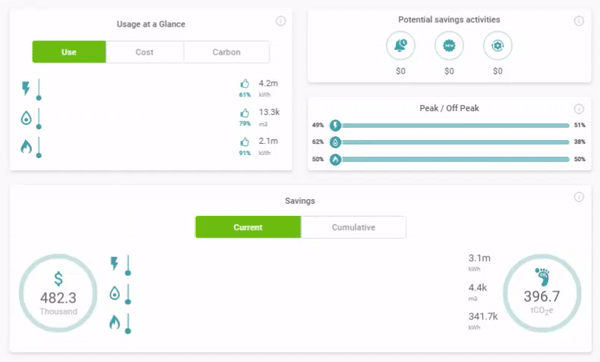Click the water peak bar at 62%/38%
600x362 pixels.
[455, 142]
